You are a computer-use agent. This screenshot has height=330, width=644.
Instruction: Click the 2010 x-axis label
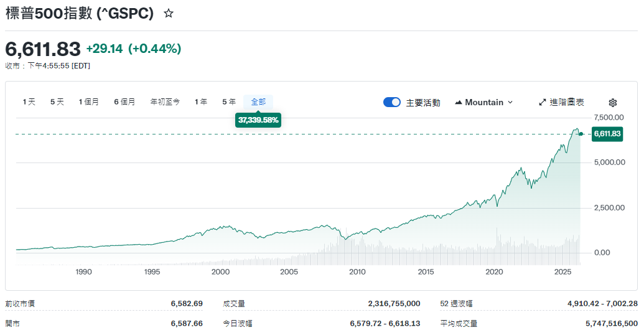point(357,271)
